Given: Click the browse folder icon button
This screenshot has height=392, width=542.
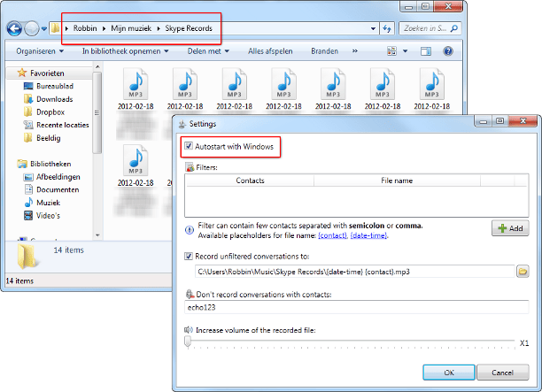Looking at the screenshot, I should tap(523, 272).
